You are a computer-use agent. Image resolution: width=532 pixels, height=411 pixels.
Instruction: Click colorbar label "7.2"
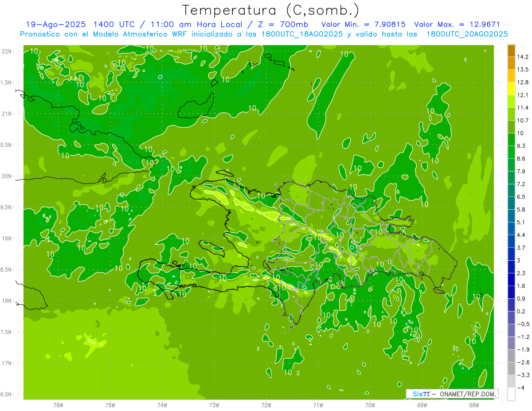coord(521,184)
